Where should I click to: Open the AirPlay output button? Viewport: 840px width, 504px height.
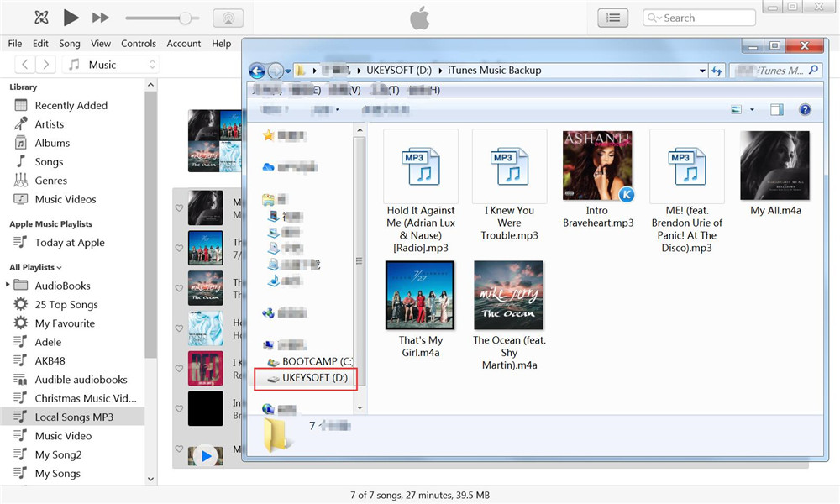[228, 18]
